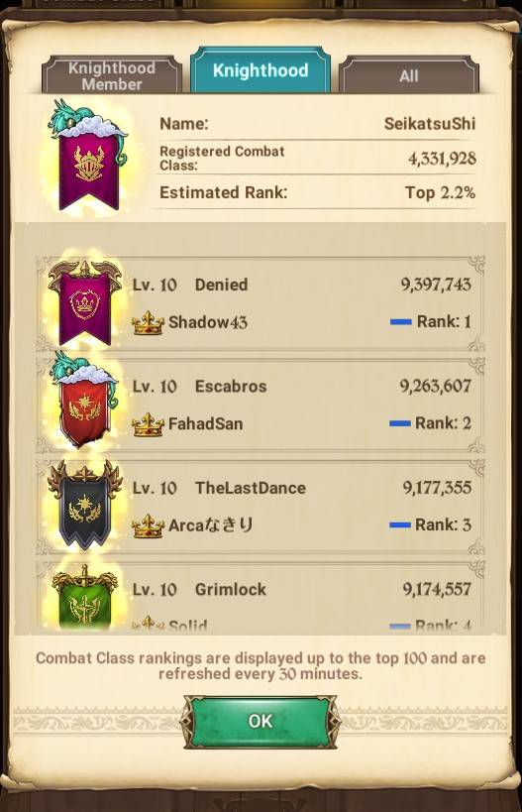Click the crown icon beside Arcaなきり
Screen dimensions: 522x812
click(x=148, y=526)
